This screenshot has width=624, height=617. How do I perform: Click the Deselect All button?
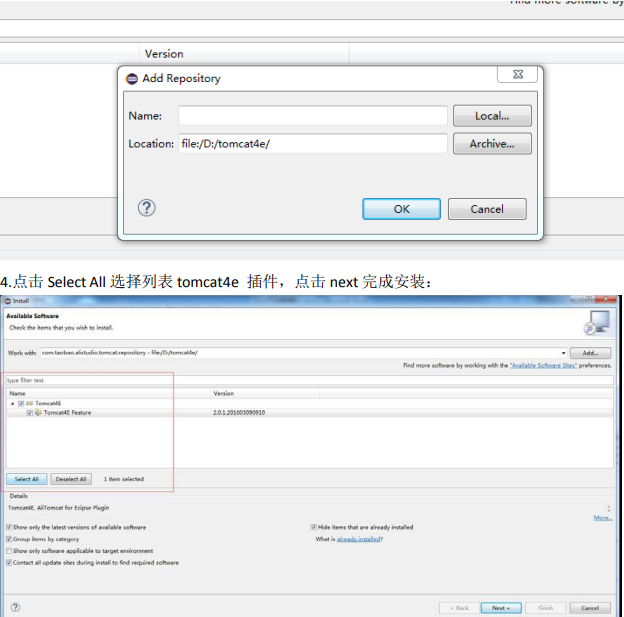point(71,479)
